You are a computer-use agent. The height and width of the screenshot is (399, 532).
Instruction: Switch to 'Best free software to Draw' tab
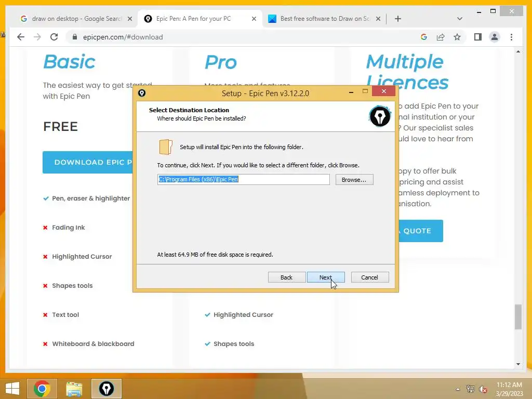pyautogui.click(x=325, y=19)
